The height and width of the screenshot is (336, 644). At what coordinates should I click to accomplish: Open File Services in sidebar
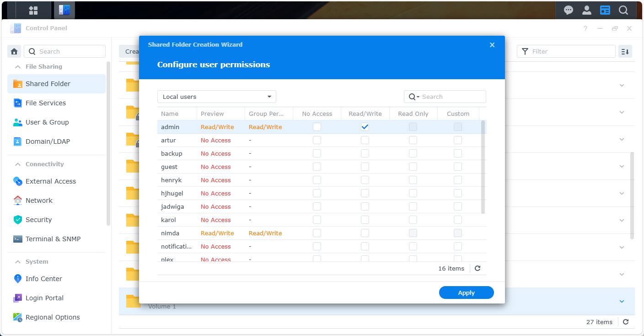tap(46, 103)
